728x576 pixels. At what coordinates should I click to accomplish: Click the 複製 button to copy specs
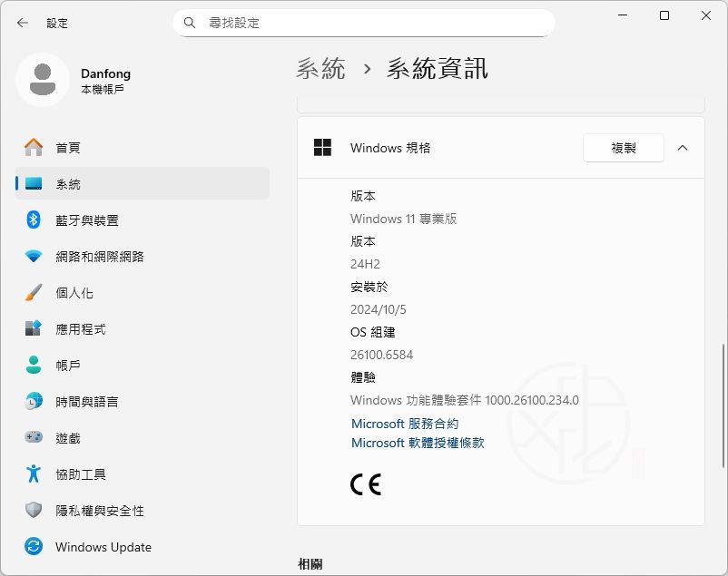click(623, 147)
